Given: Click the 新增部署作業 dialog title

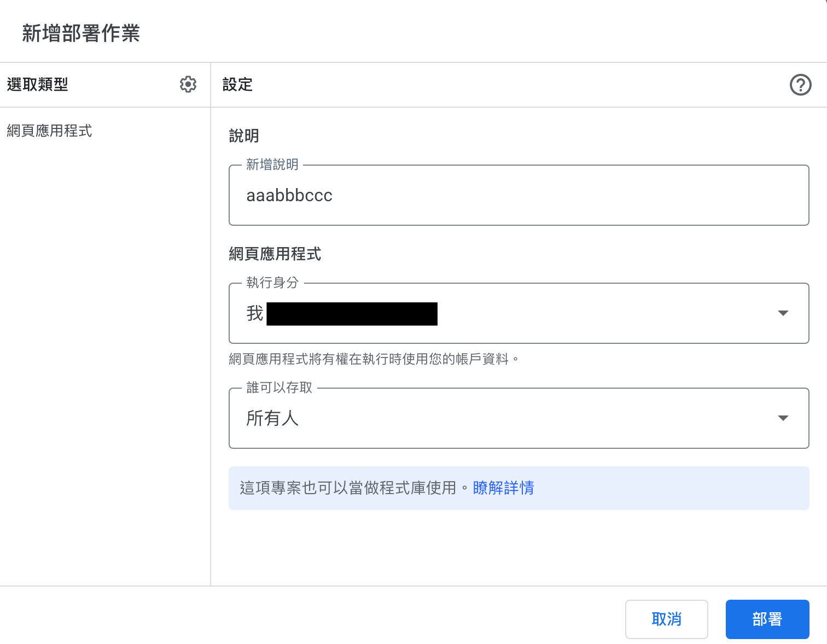Looking at the screenshot, I should pos(81,33).
